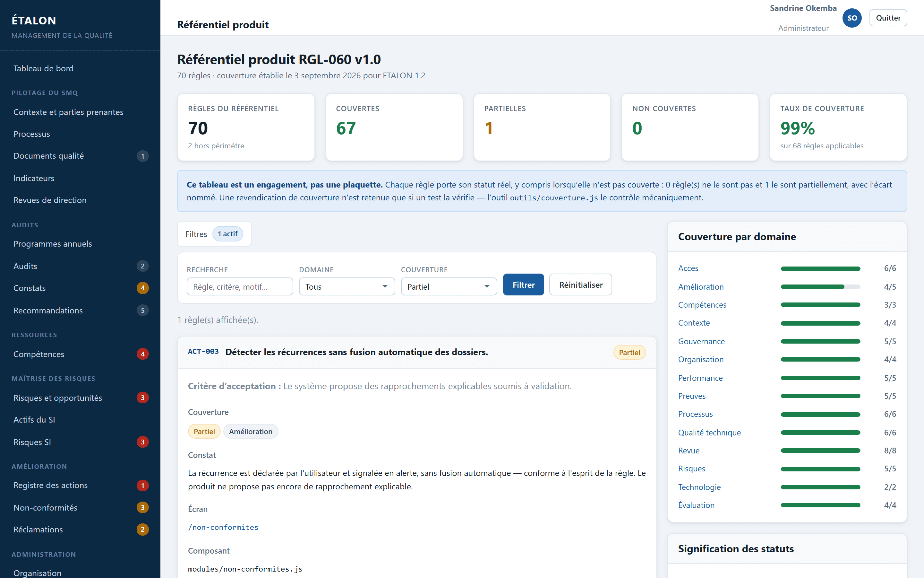924x578 pixels.
Task: Click the Recommandations badge showing 5
Action: pyautogui.click(x=142, y=311)
